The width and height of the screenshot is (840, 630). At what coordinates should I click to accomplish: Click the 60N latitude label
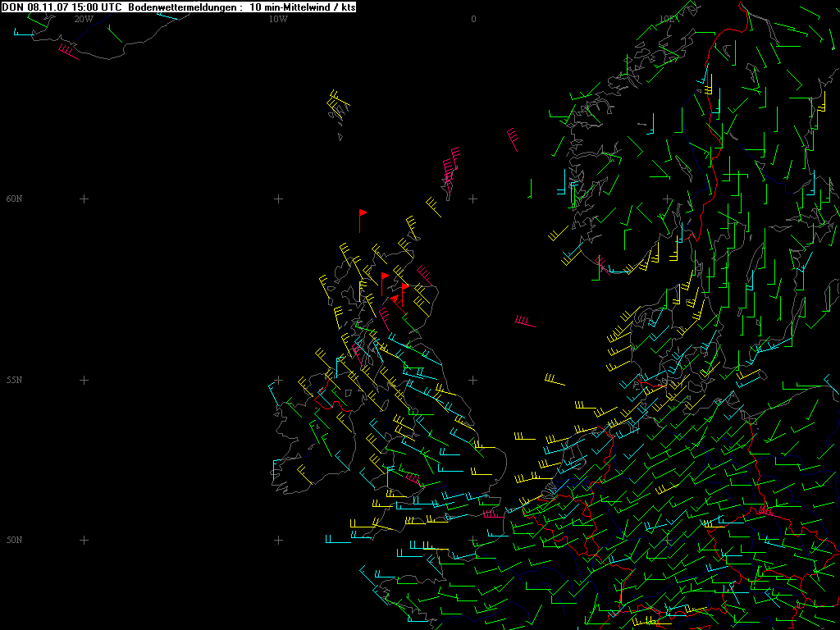pyautogui.click(x=14, y=199)
